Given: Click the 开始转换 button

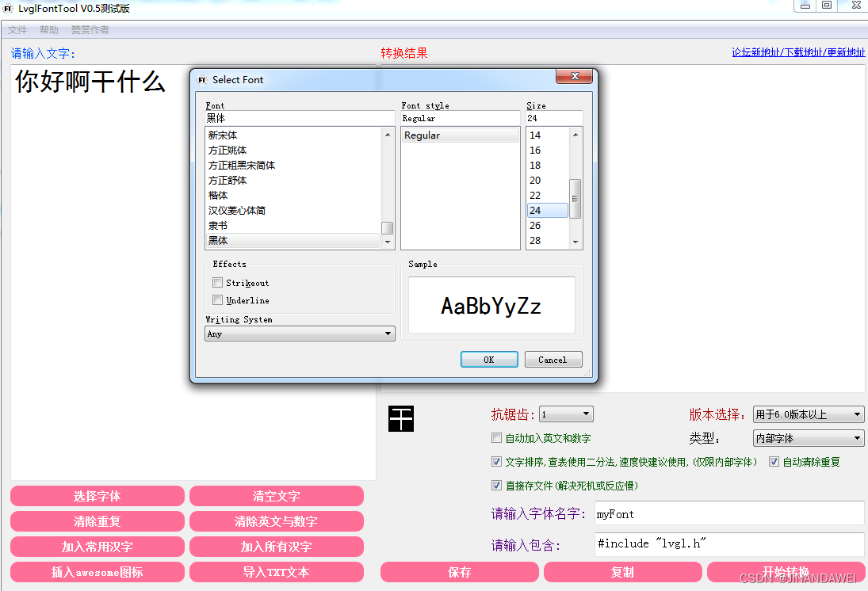Looking at the screenshot, I should pos(786,572).
